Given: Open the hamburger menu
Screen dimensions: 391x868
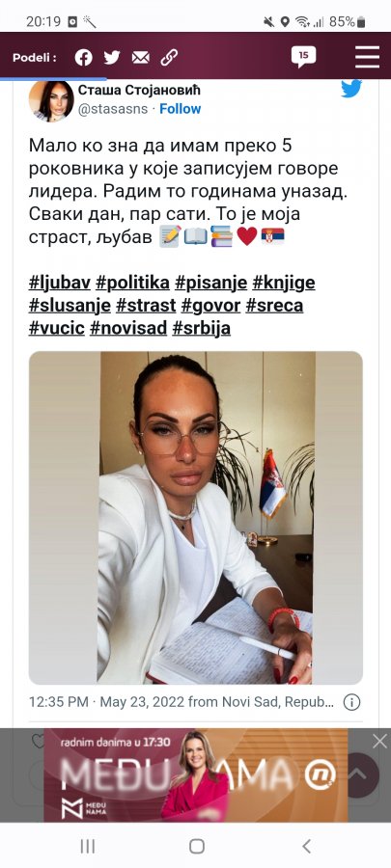Looking at the screenshot, I should tap(367, 57).
